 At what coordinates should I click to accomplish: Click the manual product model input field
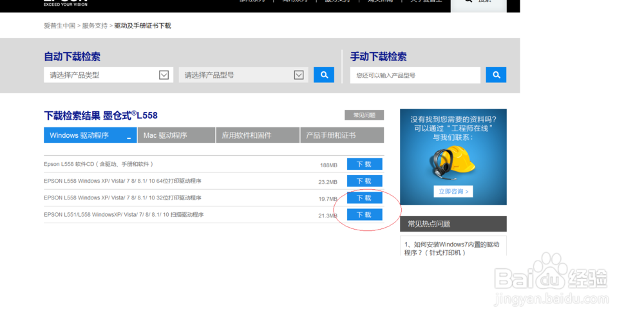[415, 75]
